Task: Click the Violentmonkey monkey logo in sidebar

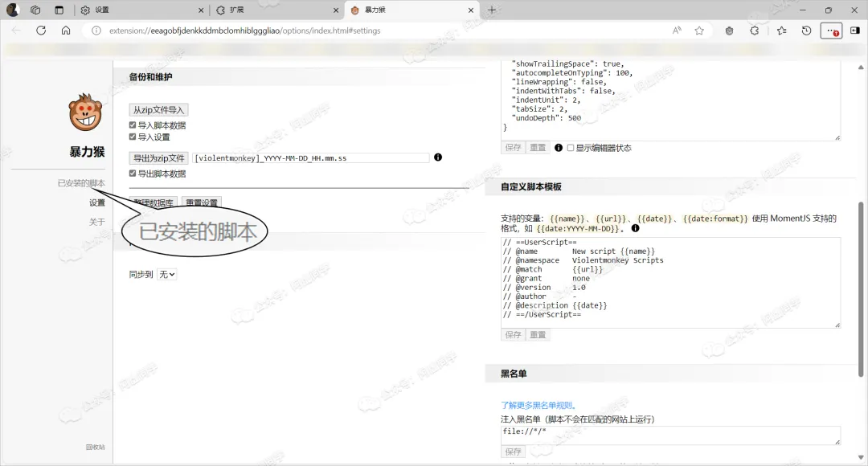Action: (x=86, y=112)
